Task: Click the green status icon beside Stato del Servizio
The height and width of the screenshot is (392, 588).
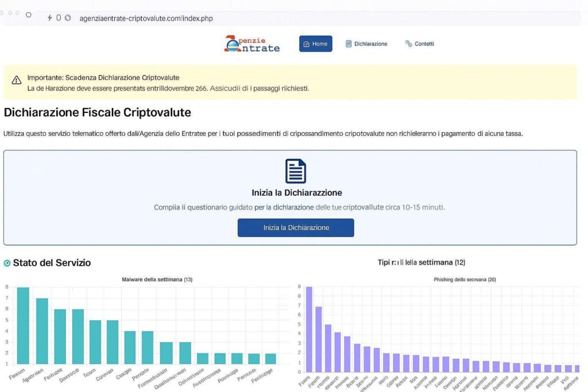Action: click(6, 262)
